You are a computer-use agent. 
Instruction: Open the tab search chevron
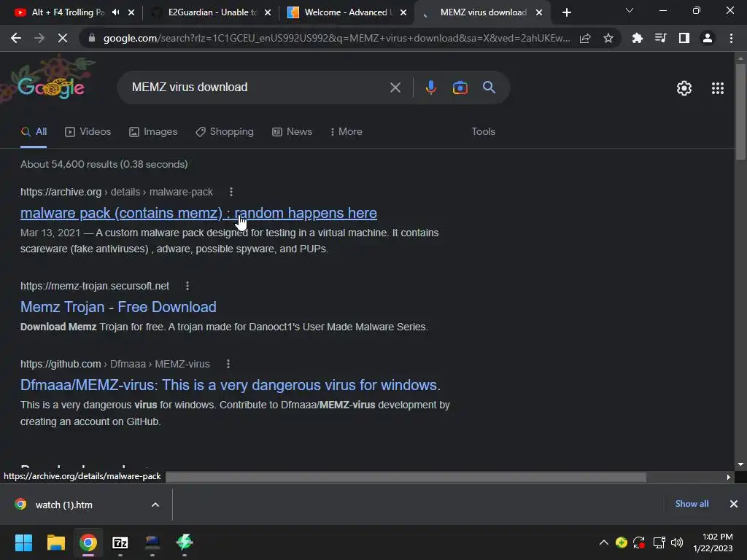[x=630, y=10]
